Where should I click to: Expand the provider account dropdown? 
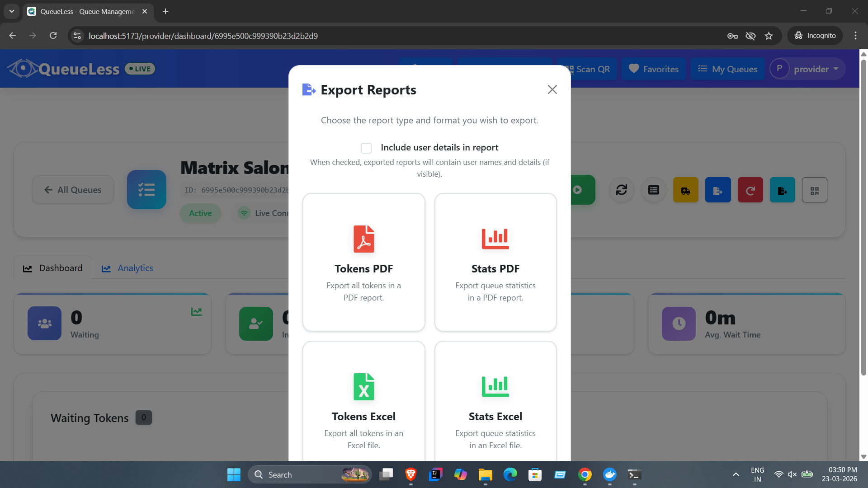807,69
